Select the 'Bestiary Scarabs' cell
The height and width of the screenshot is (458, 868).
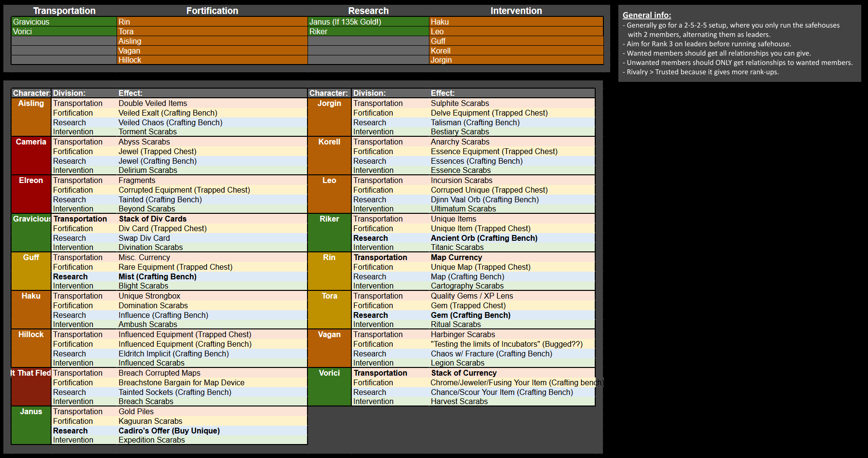click(512, 131)
